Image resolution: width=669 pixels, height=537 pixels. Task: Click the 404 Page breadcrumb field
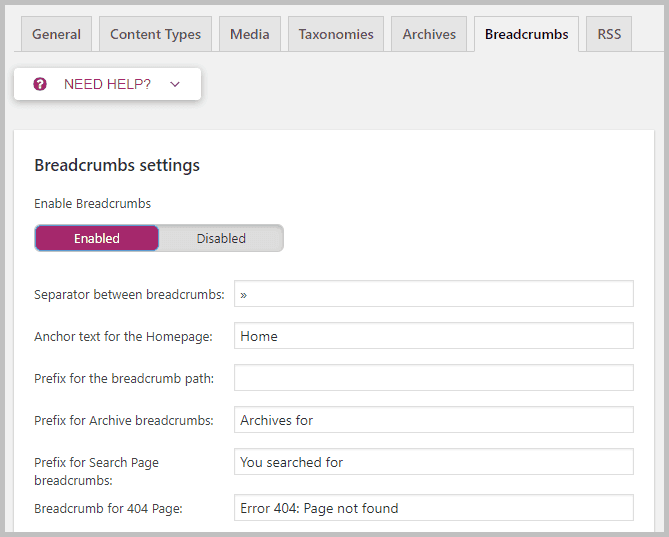coord(433,508)
